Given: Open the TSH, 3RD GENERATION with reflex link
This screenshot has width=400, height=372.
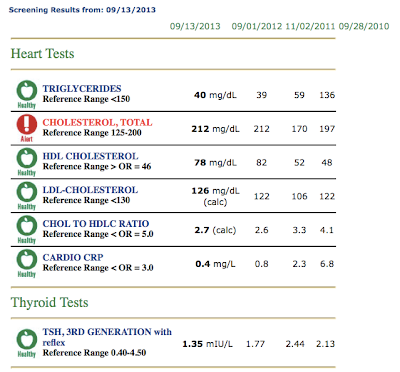Looking at the screenshot, I should (107, 337).
